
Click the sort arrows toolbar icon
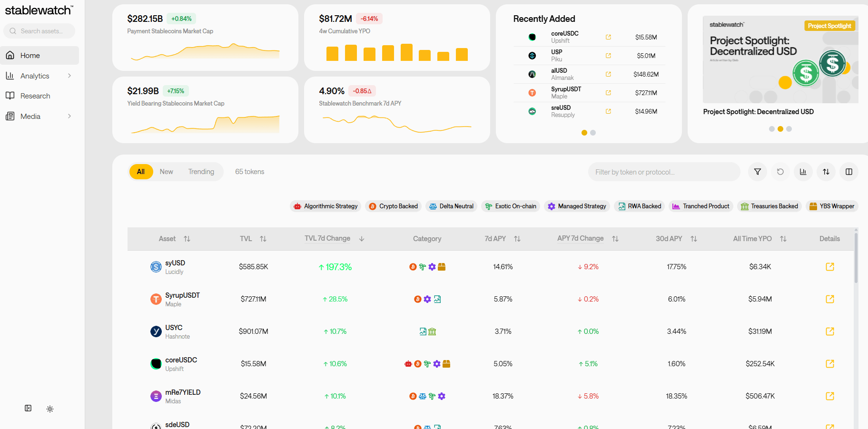826,172
